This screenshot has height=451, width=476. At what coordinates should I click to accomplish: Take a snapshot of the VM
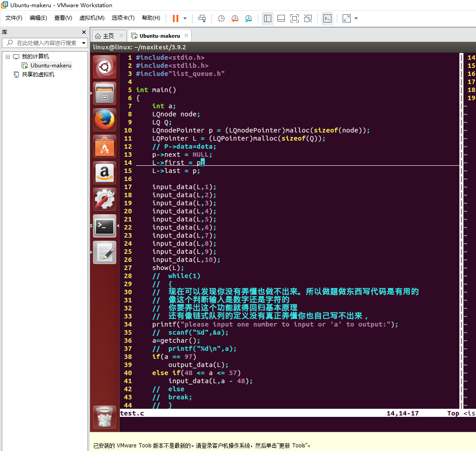click(x=221, y=18)
